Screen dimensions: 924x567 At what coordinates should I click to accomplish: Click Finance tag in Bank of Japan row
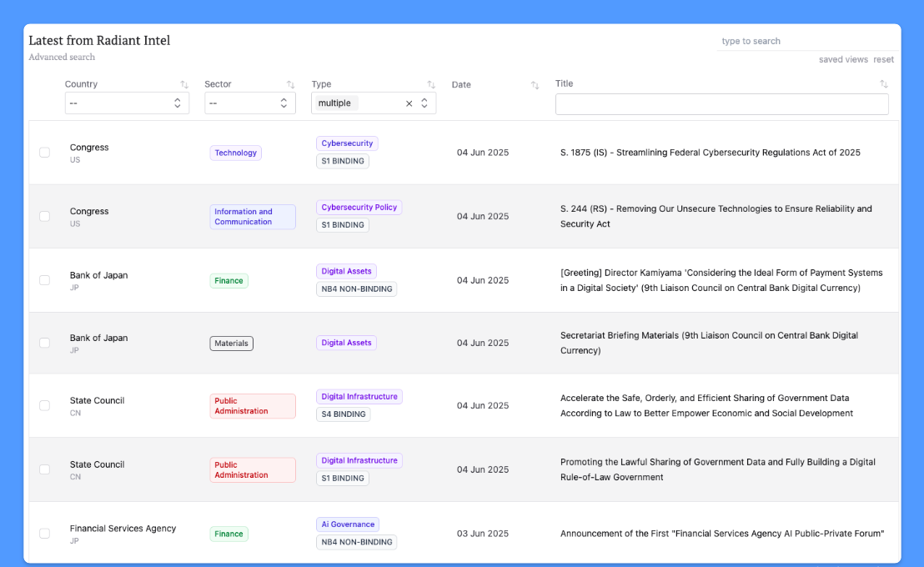(228, 280)
